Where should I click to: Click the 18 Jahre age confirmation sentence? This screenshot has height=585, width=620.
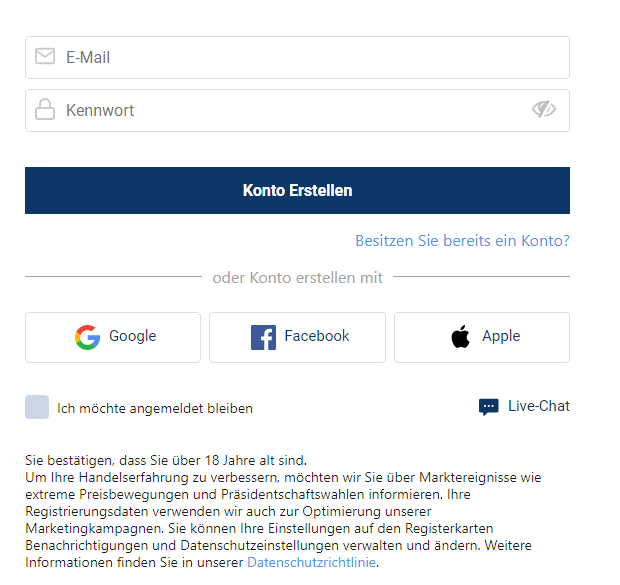(166, 461)
